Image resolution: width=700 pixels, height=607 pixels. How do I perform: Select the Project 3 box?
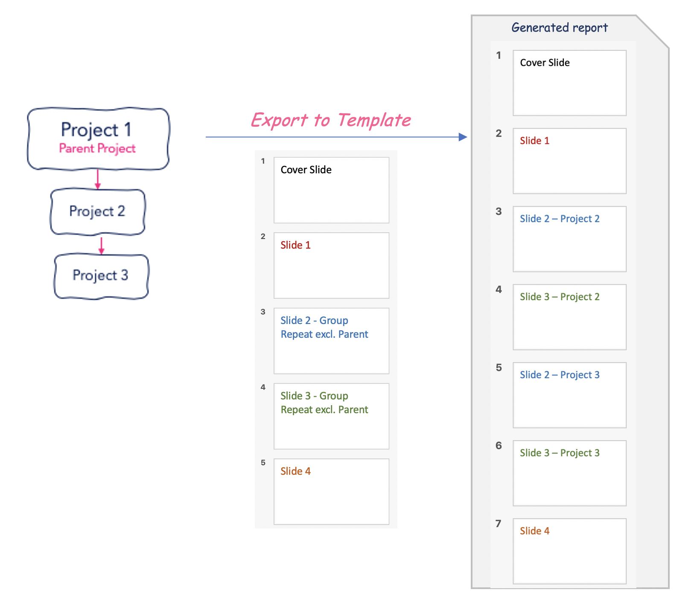[101, 276]
